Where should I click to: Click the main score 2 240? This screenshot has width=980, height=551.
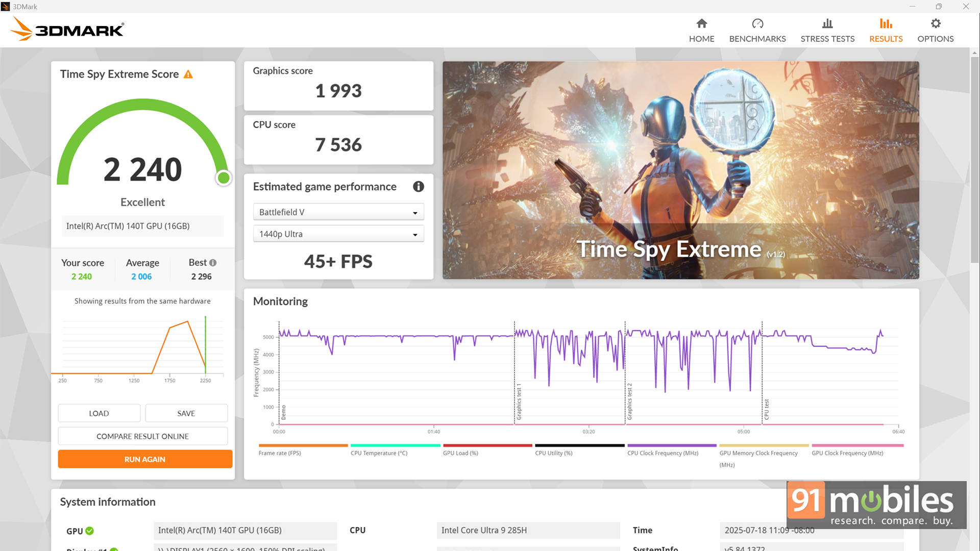click(143, 169)
